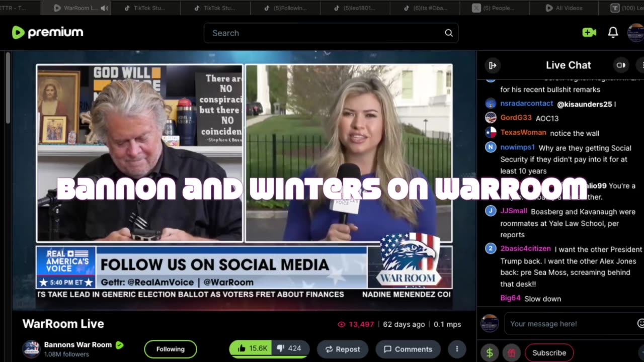Click JJSmall's J avatar

[491, 211]
